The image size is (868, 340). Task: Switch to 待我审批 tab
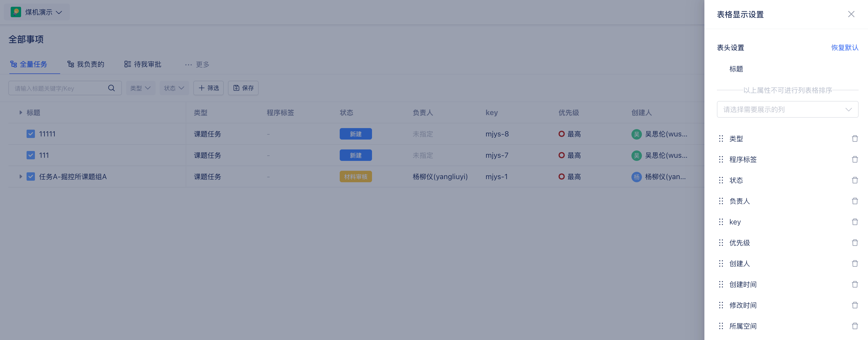coord(143,64)
